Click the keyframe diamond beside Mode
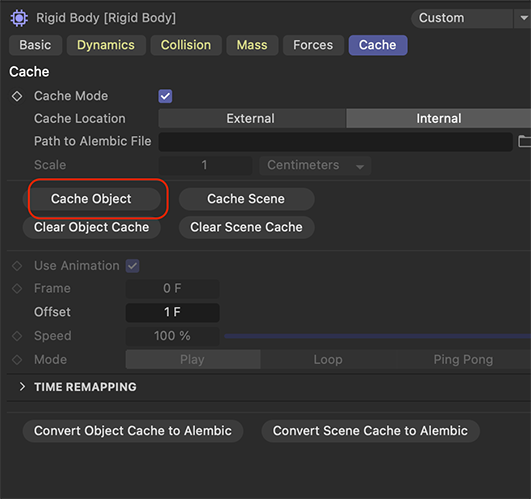 [17, 360]
